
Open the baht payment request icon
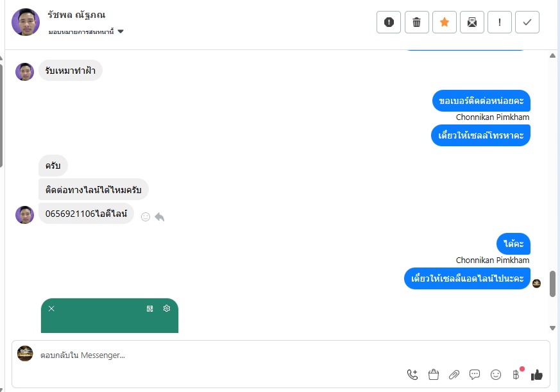coord(516,374)
